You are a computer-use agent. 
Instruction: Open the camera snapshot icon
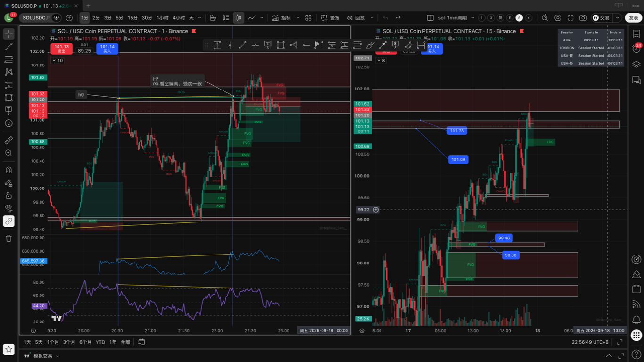tap(583, 18)
